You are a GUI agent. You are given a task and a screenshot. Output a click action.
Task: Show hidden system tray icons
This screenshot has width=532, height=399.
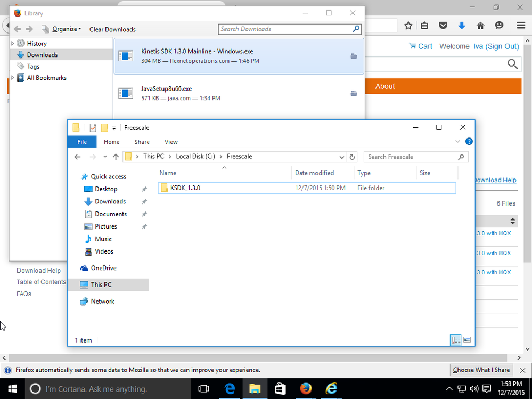click(x=449, y=389)
